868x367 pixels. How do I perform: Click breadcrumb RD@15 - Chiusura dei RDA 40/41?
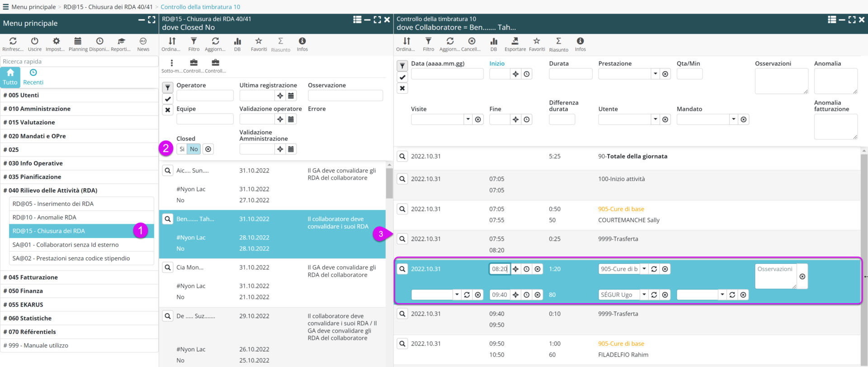click(x=108, y=7)
